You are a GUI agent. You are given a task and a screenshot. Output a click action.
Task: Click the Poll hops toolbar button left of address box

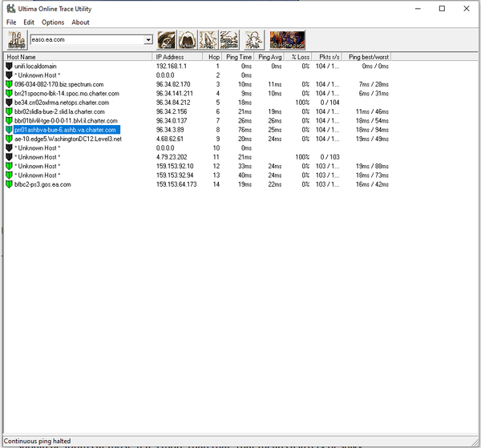click(17, 40)
